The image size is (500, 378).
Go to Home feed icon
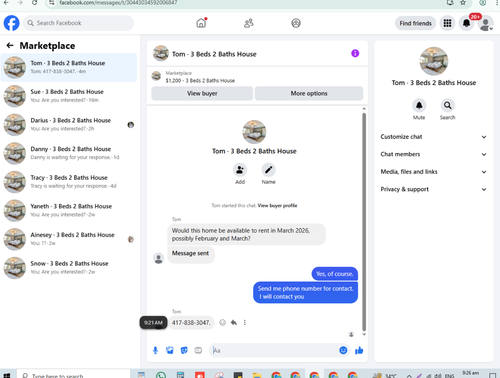pos(201,23)
